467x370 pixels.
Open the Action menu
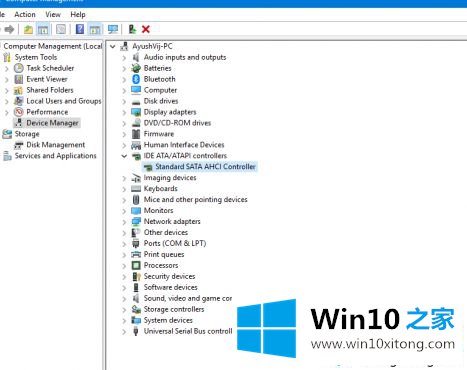click(x=25, y=15)
